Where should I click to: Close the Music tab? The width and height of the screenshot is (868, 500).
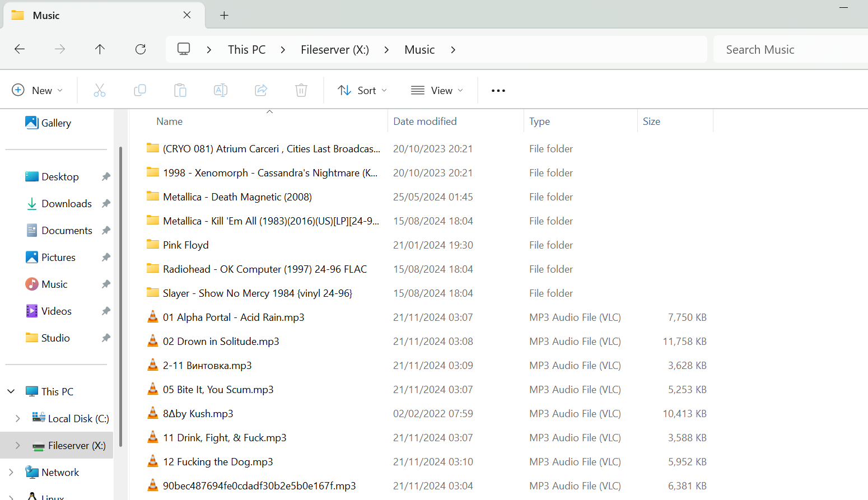coord(187,15)
